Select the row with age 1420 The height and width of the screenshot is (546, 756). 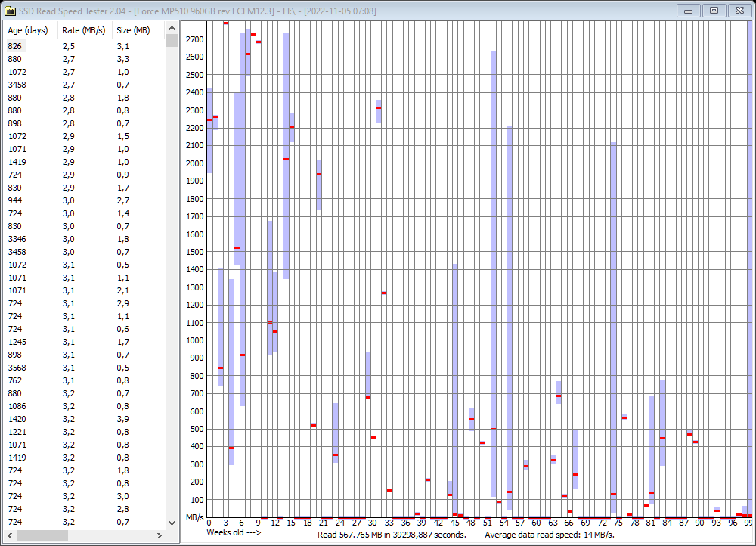point(85,419)
